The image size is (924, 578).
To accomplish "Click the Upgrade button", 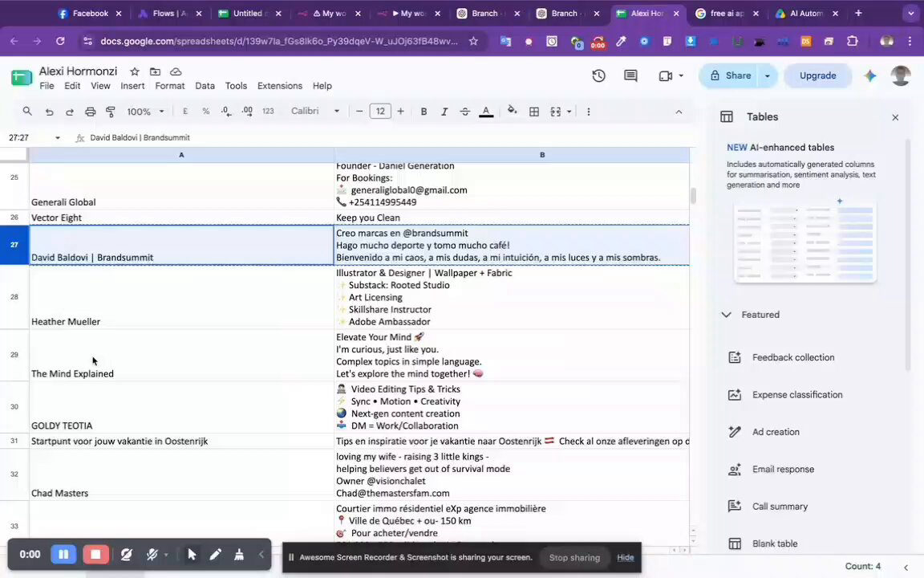I will [817, 75].
